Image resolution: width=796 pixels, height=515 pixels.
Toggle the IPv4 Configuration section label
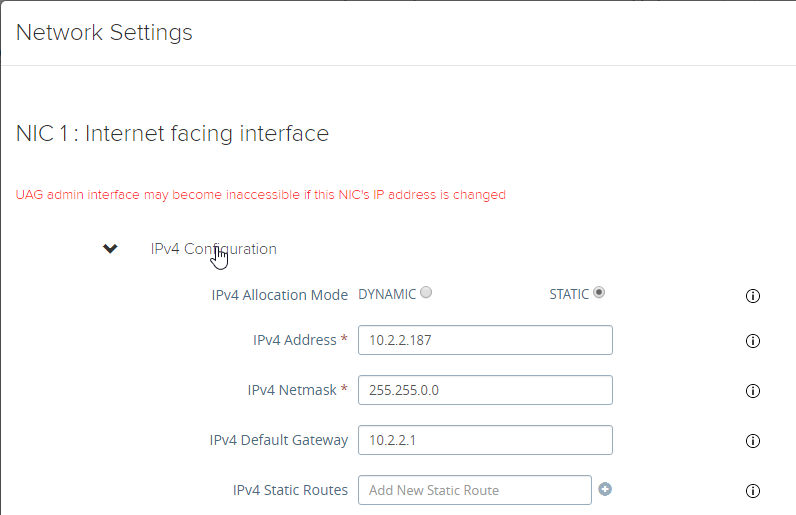tap(214, 249)
